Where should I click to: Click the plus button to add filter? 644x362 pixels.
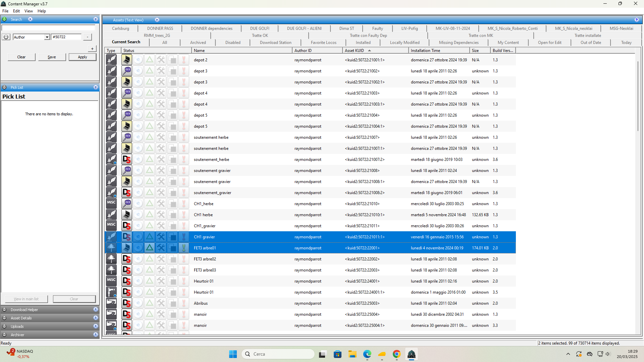(92, 49)
